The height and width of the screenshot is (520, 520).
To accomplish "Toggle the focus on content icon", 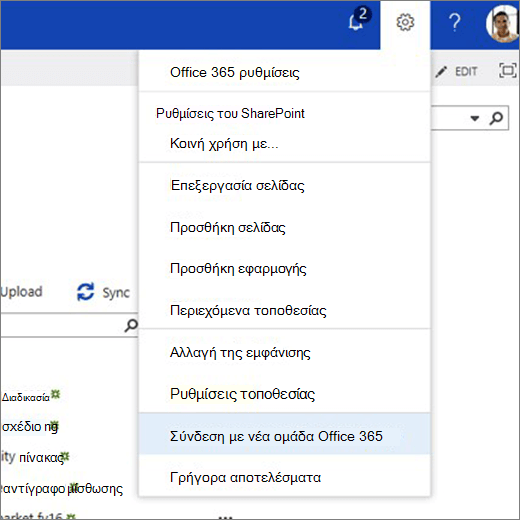I will pos(508,70).
